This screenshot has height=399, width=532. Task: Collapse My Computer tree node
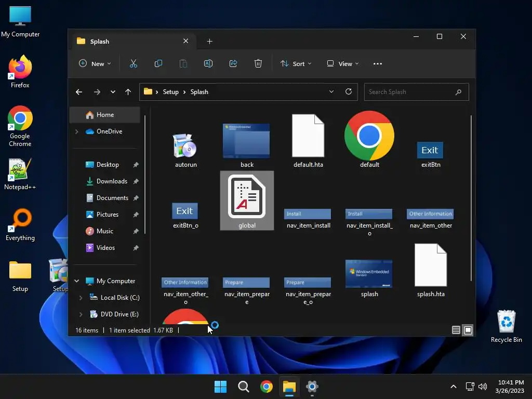coord(77,281)
